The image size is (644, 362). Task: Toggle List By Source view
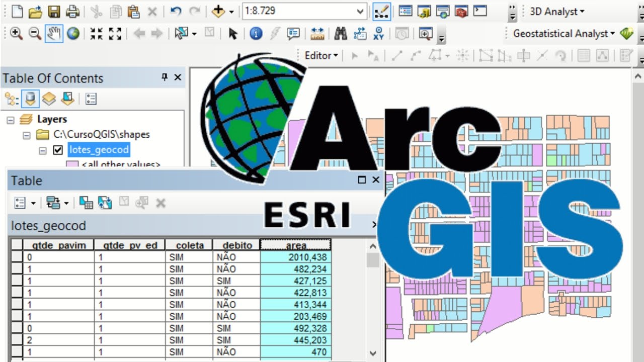[x=31, y=99]
